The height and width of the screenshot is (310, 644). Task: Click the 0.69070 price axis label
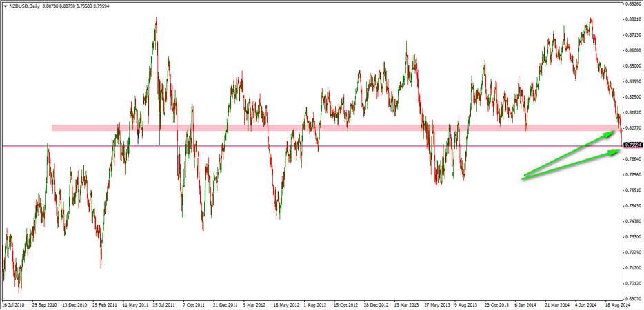633,299
